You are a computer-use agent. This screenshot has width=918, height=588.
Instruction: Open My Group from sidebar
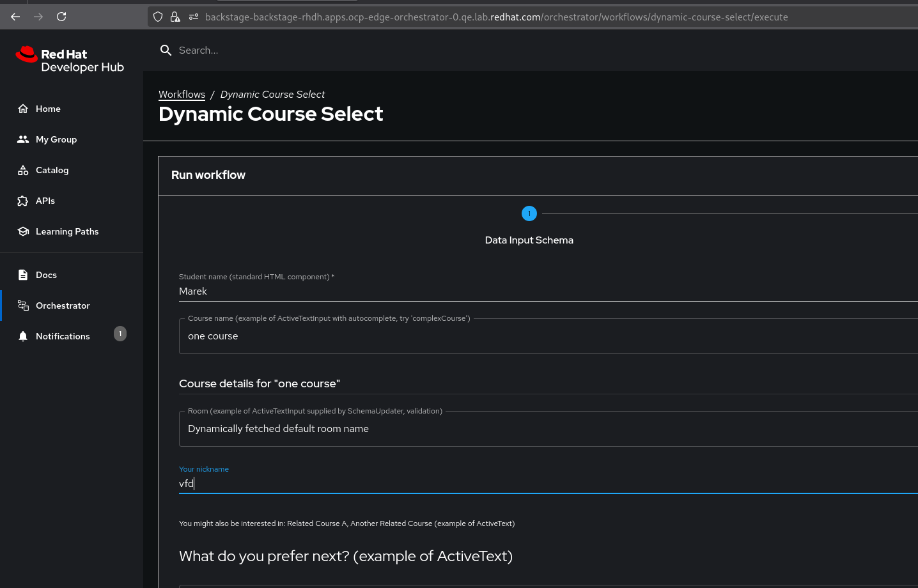tap(56, 139)
